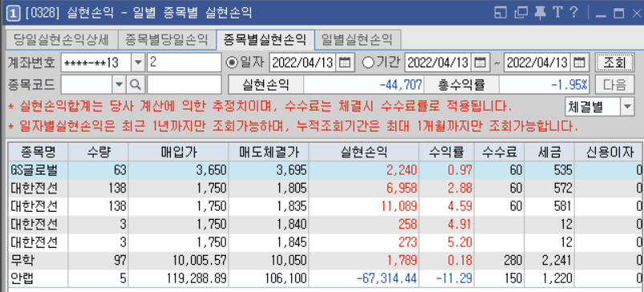
Task: Switch to the 일별실현손익 tab
Action: click(x=358, y=40)
